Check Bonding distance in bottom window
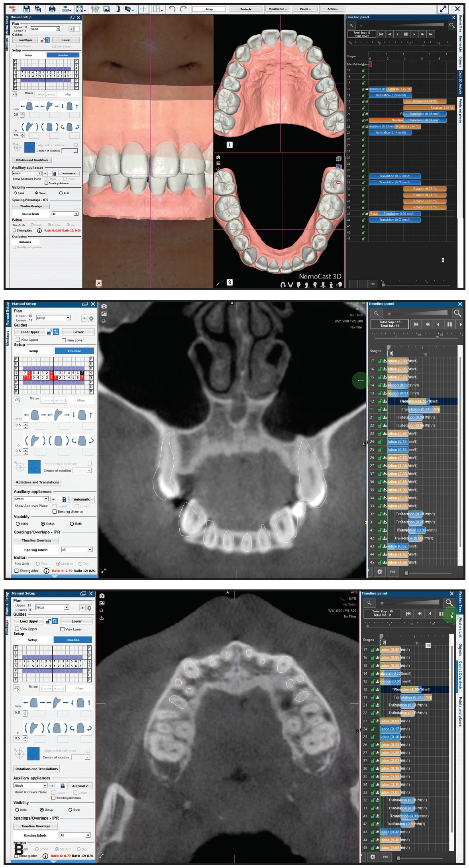The height and width of the screenshot is (868, 469). click(54, 797)
